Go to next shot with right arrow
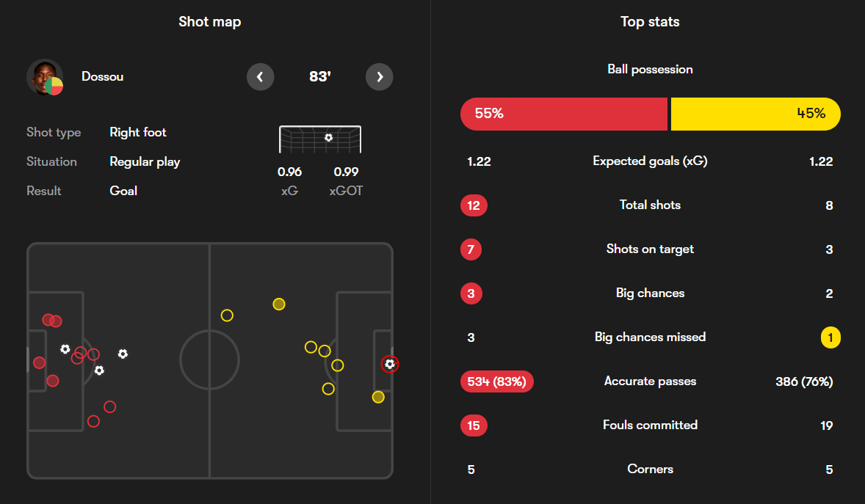Image resolution: width=865 pixels, height=504 pixels. [x=379, y=76]
